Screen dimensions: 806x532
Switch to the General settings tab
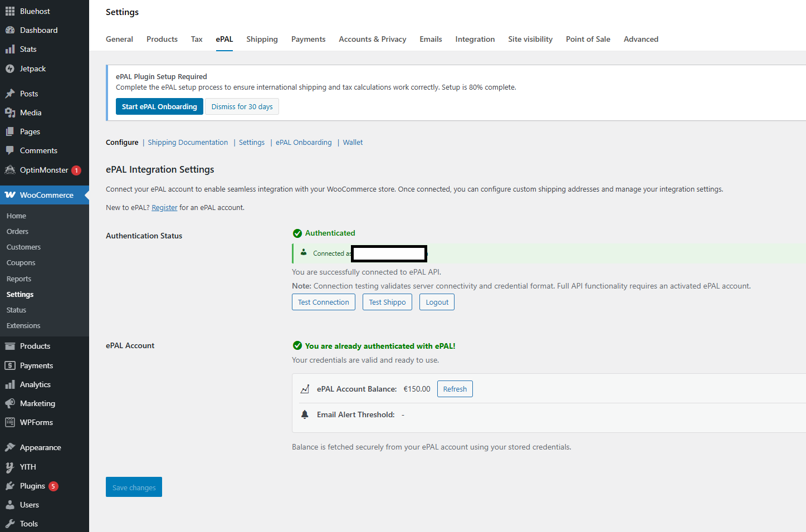[x=119, y=39]
